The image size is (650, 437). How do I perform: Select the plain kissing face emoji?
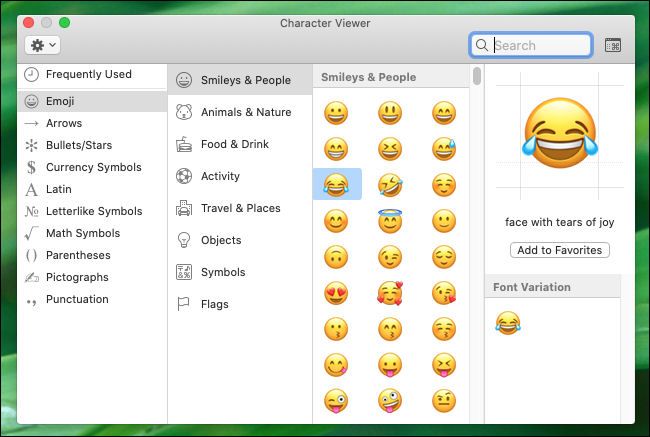(x=336, y=329)
